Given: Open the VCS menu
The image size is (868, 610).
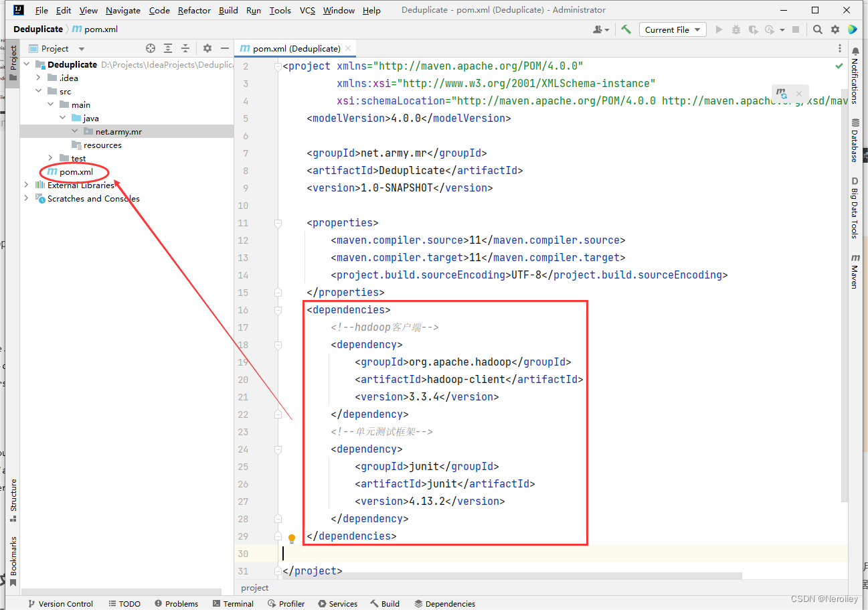Looking at the screenshot, I should [x=307, y=10].
